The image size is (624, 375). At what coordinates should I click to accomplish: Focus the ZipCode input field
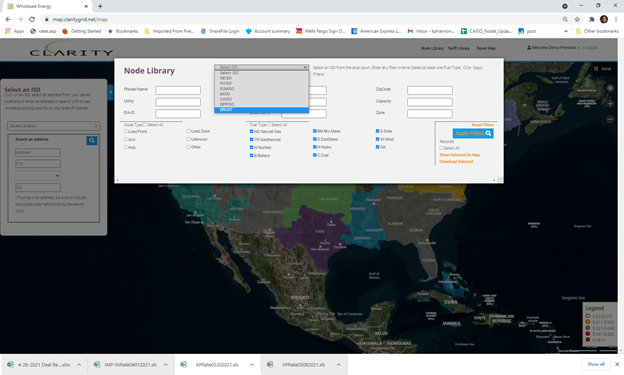click(x=430, y=90)
